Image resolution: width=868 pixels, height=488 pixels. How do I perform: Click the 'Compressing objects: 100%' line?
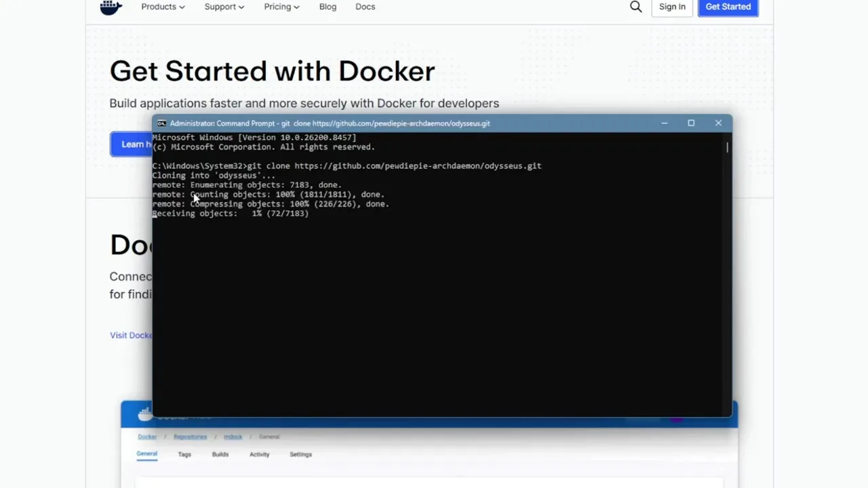pos(271,204)
